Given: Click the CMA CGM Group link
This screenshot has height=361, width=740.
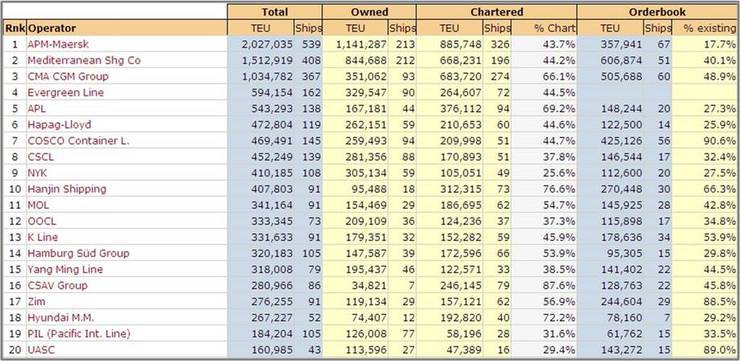Looking at the screenshot, I should click(x=68, y=76).
